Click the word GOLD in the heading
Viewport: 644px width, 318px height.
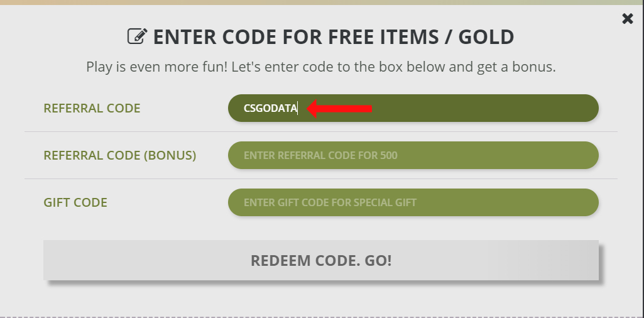tap(486, 37)
